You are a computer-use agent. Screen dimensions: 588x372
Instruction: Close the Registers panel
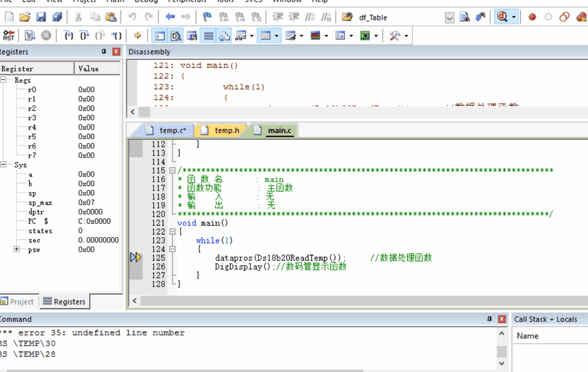116,52
